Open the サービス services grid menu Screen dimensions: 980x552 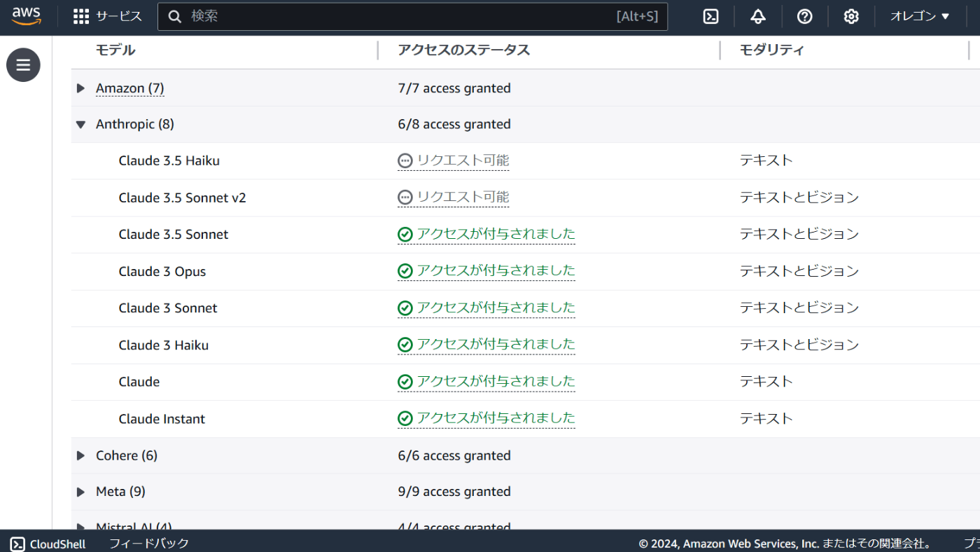tap(107, 16)
